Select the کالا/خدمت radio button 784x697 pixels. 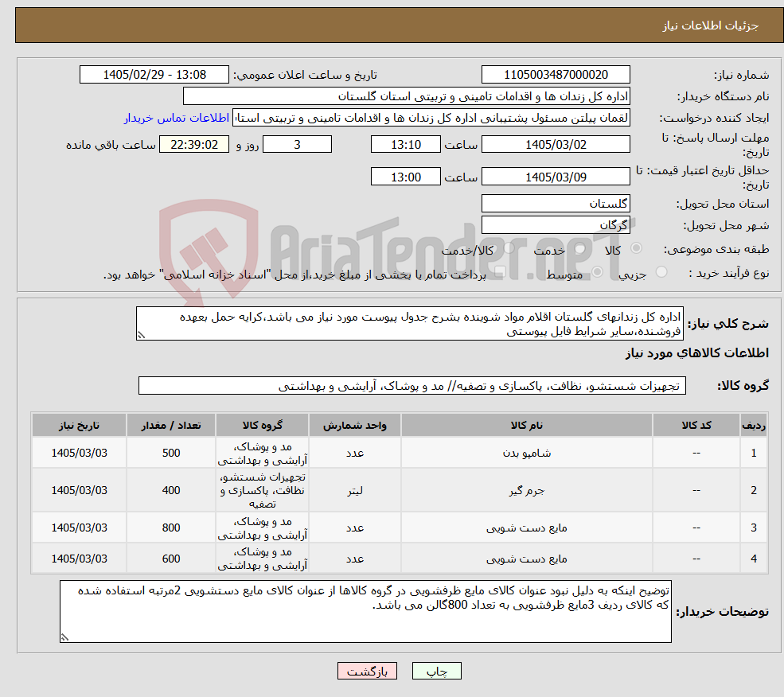509,248
